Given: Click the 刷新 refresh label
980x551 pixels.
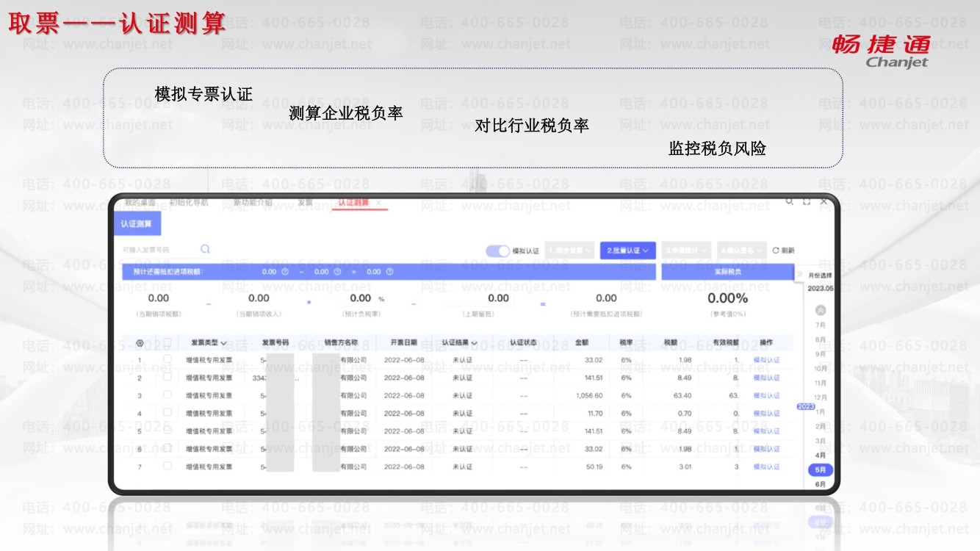Looking at the screenshot, I should tap(788, 251).
